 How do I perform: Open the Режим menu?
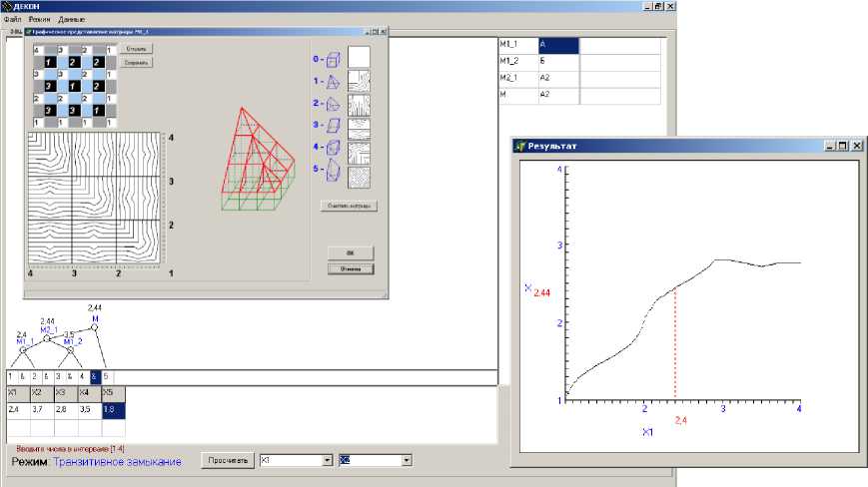coord(39,19)
